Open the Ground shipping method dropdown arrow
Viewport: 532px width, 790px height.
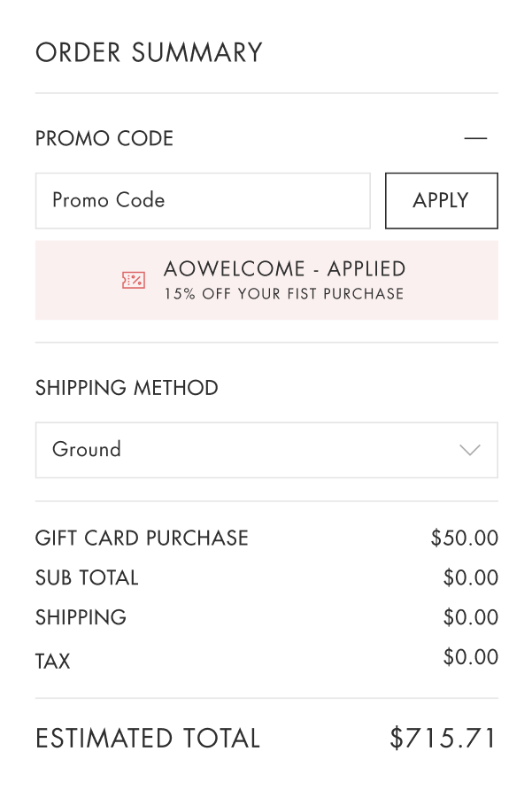pos(470,450)
